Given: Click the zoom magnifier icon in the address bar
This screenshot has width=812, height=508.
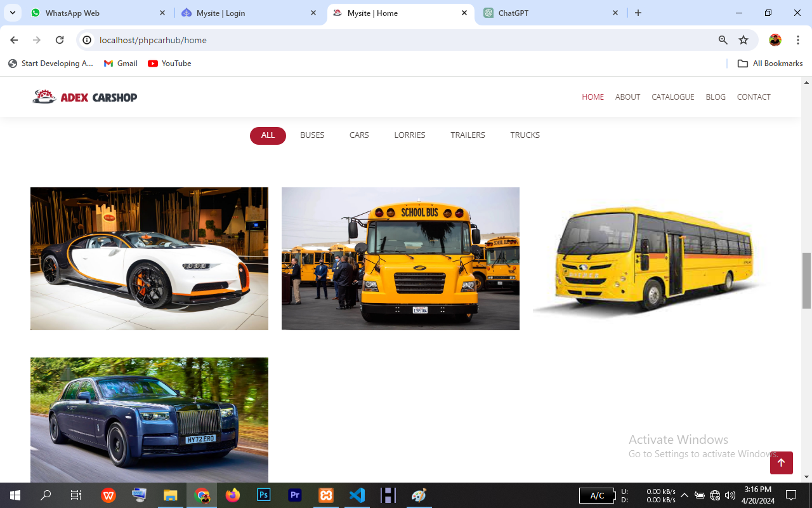Looking at the screenshot, I should 723,39.
